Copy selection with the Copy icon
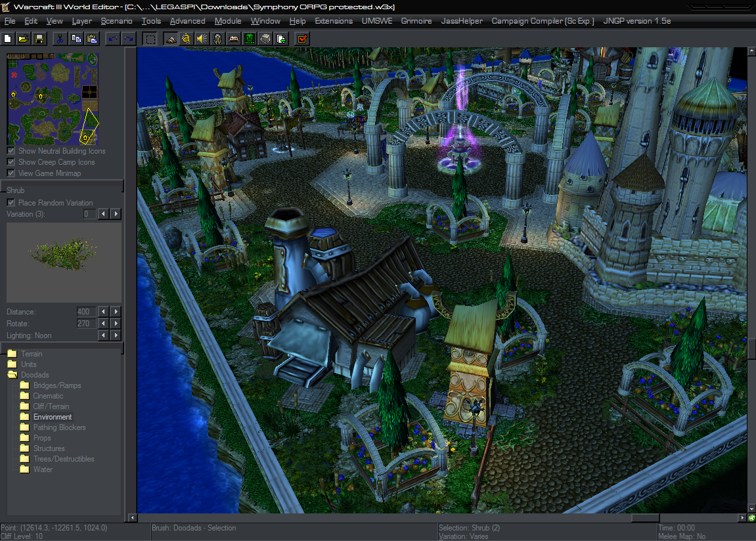The image size is (756, 541). click(x=76, y=39)
